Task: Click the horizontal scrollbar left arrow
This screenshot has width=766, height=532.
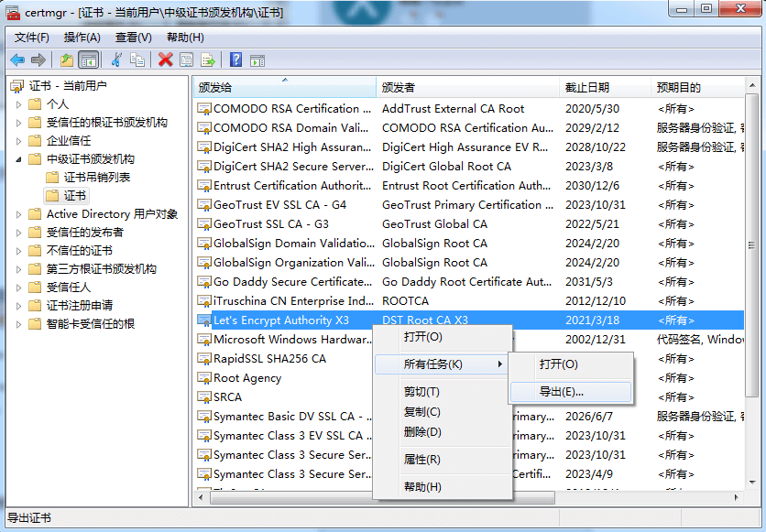Action: tap(201, 498)
